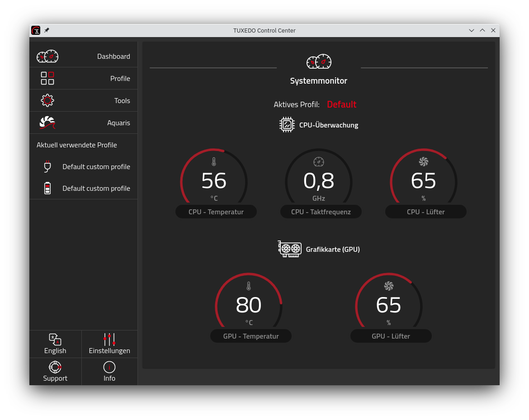Open Einstellungen settings
Screen dimensions: 529x420
[109, 344]
